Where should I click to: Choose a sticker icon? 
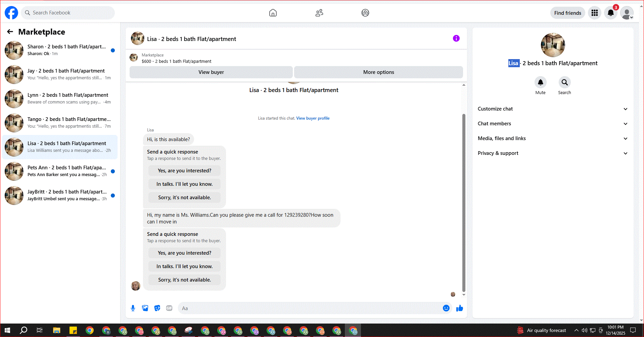(x=157, y=308)
